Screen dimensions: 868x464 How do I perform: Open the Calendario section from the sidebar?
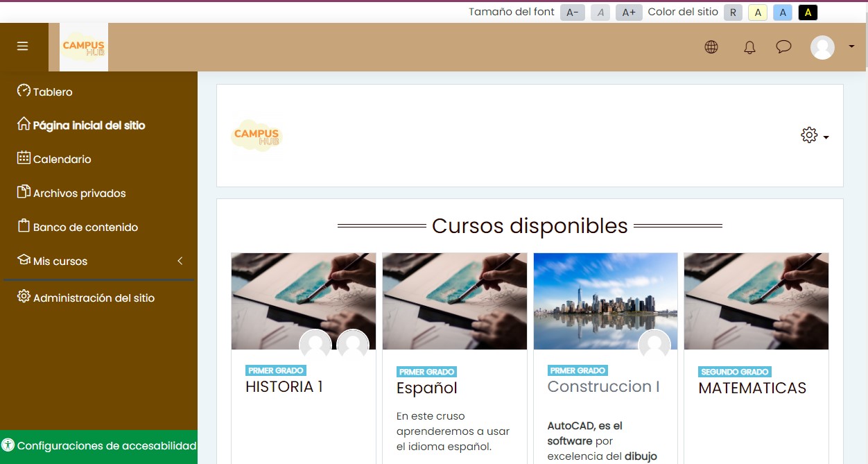[x=63, y=159]
